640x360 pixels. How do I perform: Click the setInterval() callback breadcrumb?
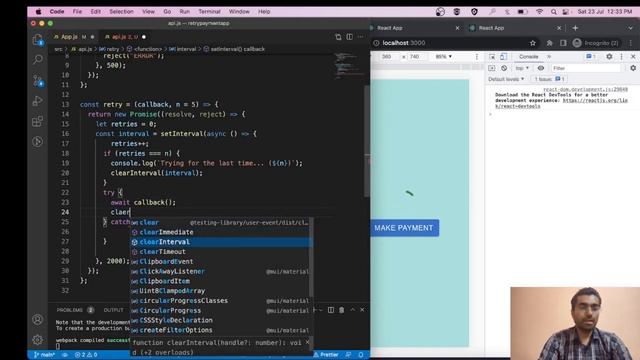234,49
